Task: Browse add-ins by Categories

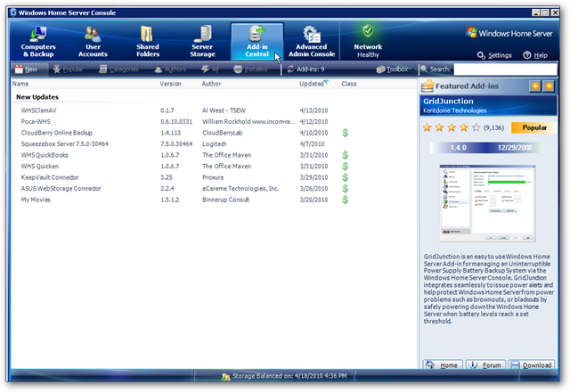Action: (x=118, y=69)
